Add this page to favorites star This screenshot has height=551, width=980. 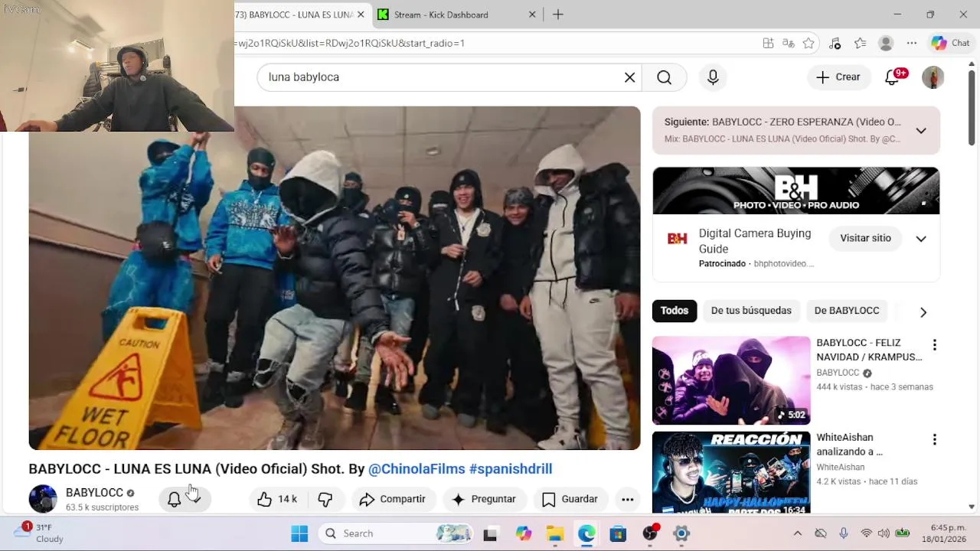coord(808,44)
